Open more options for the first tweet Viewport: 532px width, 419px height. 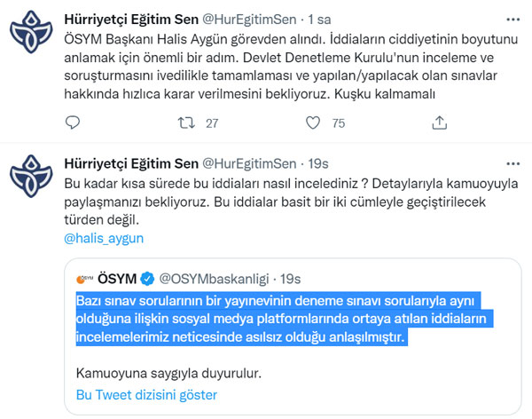512,20
